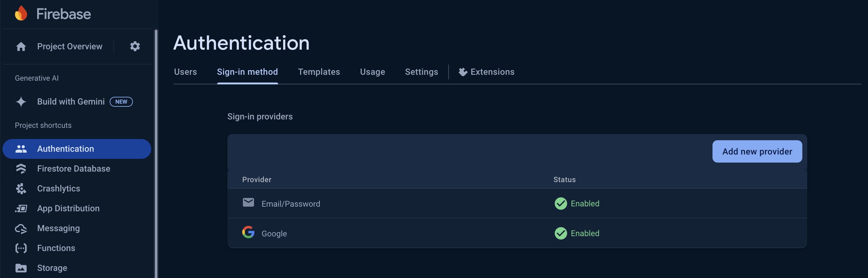Click the Functions brackets icon
Viewport: 868px width, 278px height.
pyautogui.click(x=21, y=248)
